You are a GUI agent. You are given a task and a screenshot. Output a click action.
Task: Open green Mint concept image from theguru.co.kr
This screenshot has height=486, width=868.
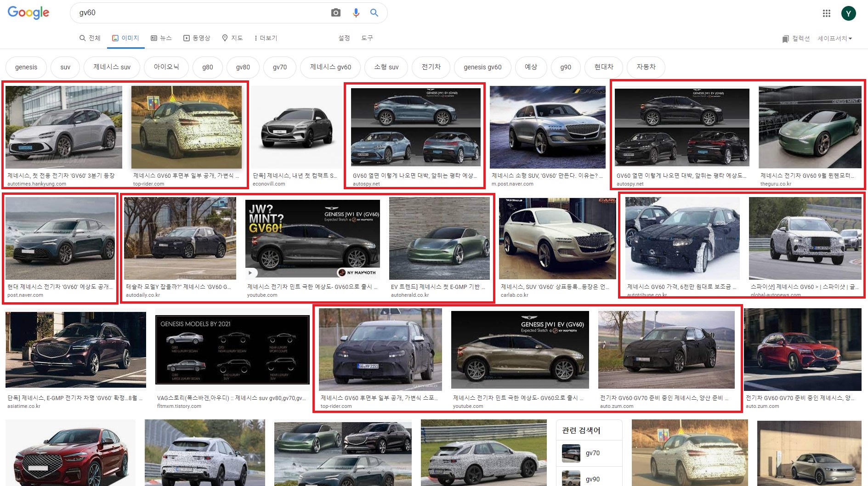click(810, 127)
